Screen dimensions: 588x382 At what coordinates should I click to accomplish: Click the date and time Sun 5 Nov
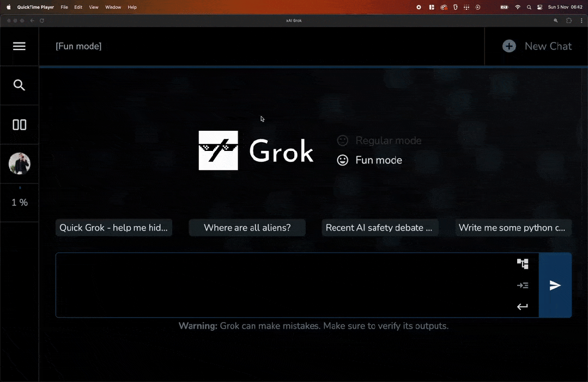(565, 7)
